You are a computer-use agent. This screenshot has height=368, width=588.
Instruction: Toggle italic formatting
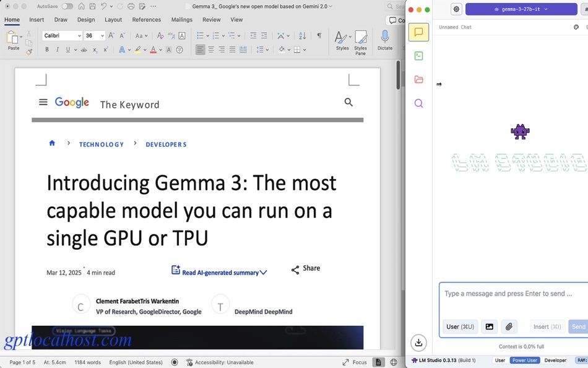58,50
